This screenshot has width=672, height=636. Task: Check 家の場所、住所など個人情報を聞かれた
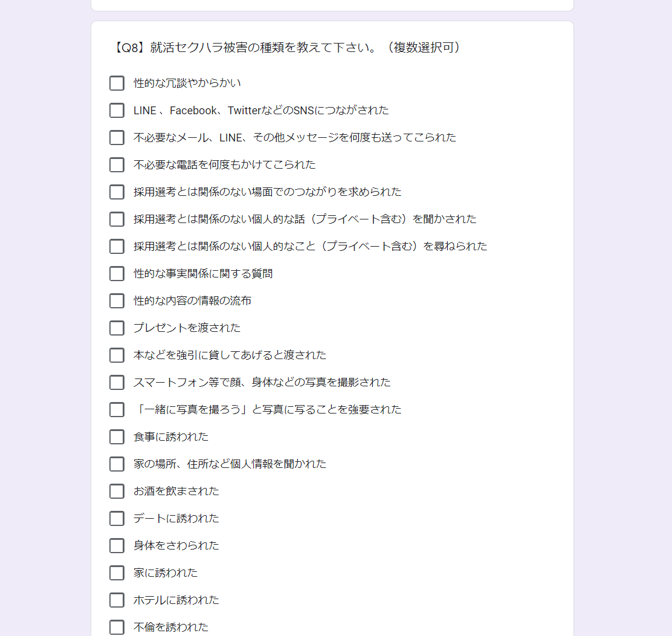[117, 464]
